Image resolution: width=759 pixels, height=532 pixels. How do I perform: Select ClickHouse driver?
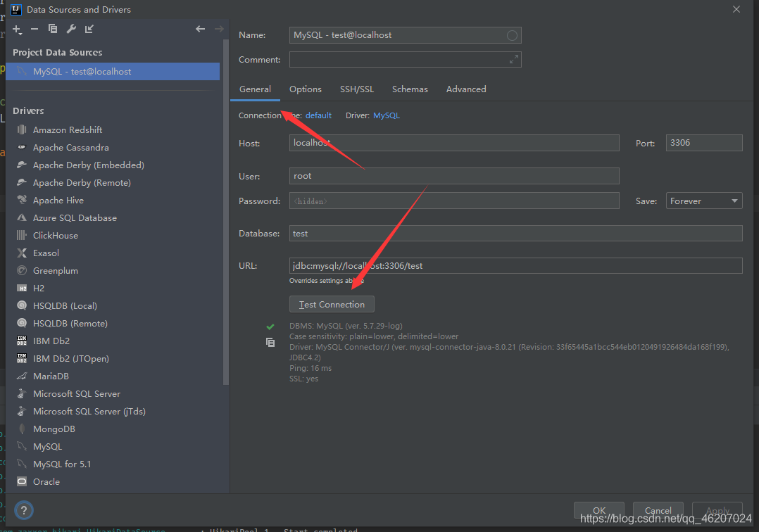[x=55, y=236]
